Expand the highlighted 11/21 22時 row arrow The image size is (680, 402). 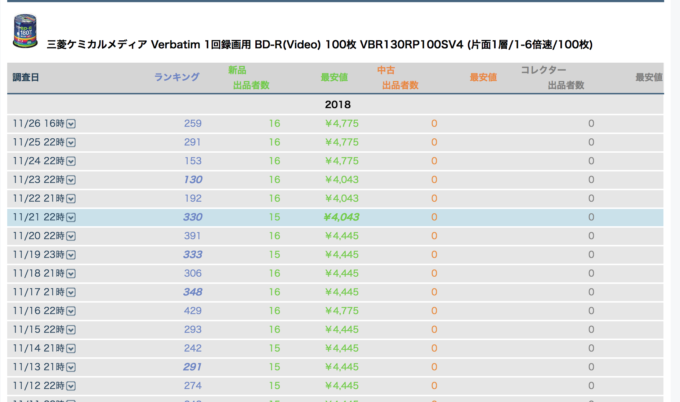71,217
